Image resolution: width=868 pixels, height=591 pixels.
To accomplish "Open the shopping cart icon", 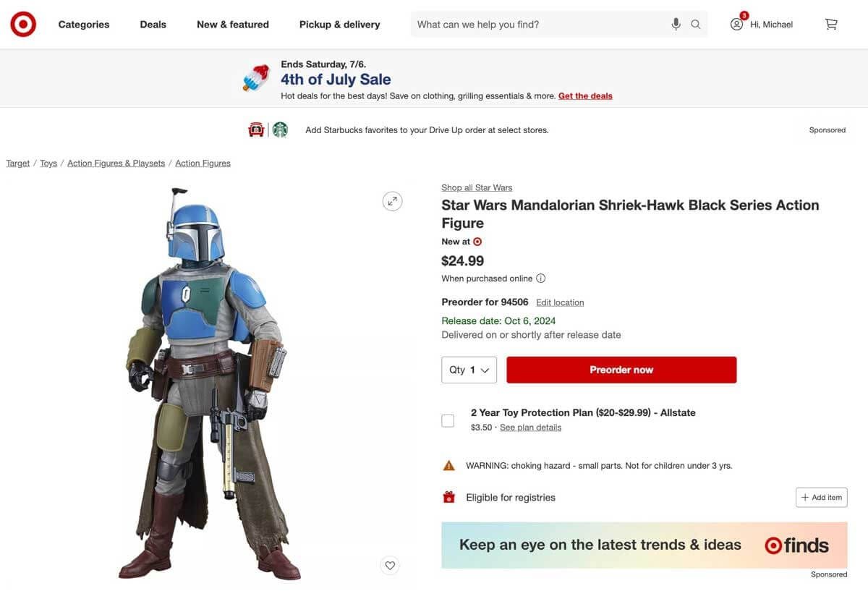I will point(830,23).
